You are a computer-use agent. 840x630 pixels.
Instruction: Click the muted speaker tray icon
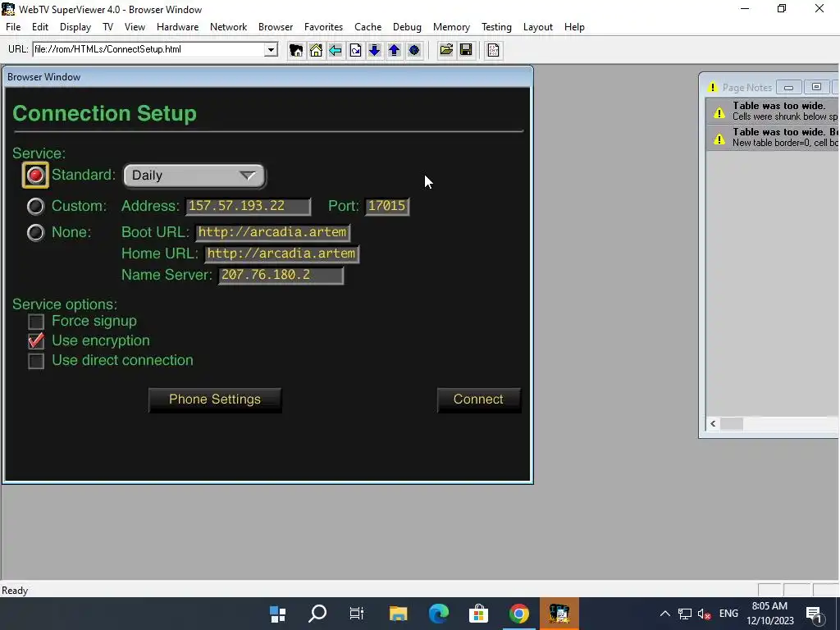coord(705,614)
